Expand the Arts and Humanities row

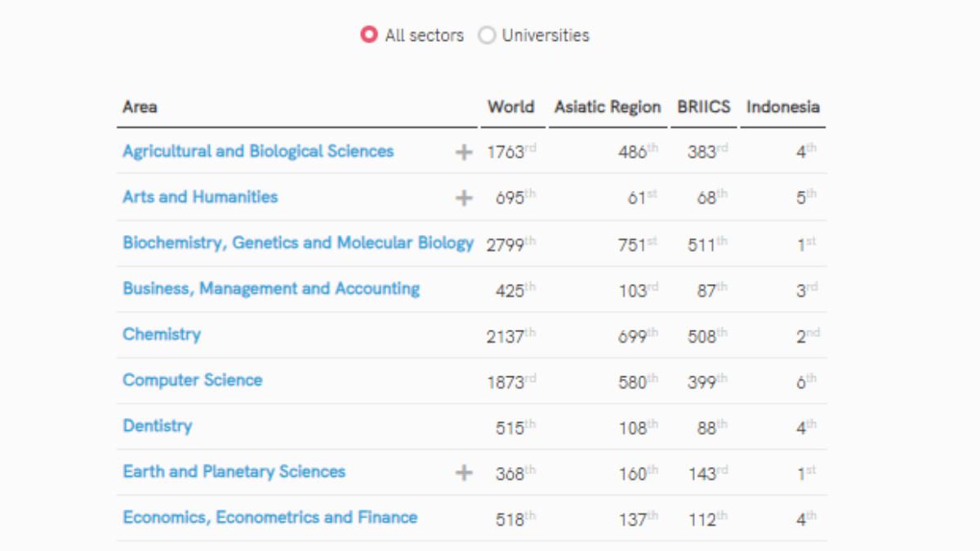(x=464, y=198)
